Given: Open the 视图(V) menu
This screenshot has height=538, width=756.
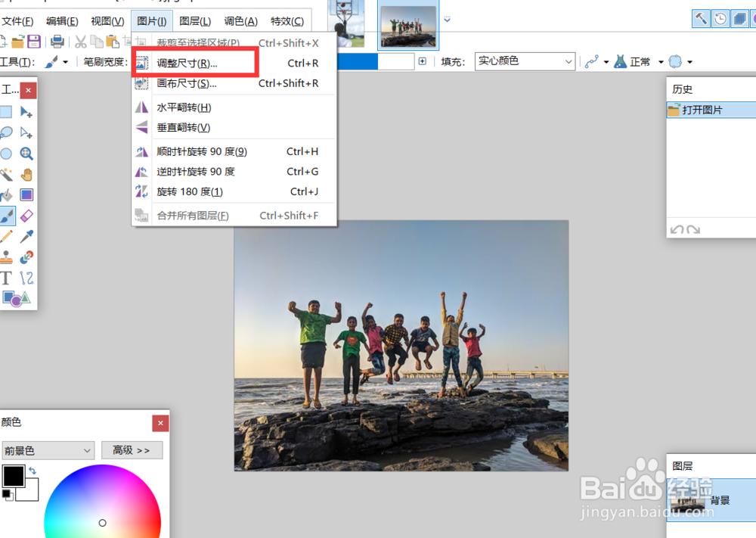Looking at the screenshot, I should pyautogui.click(x=107, y=21).
